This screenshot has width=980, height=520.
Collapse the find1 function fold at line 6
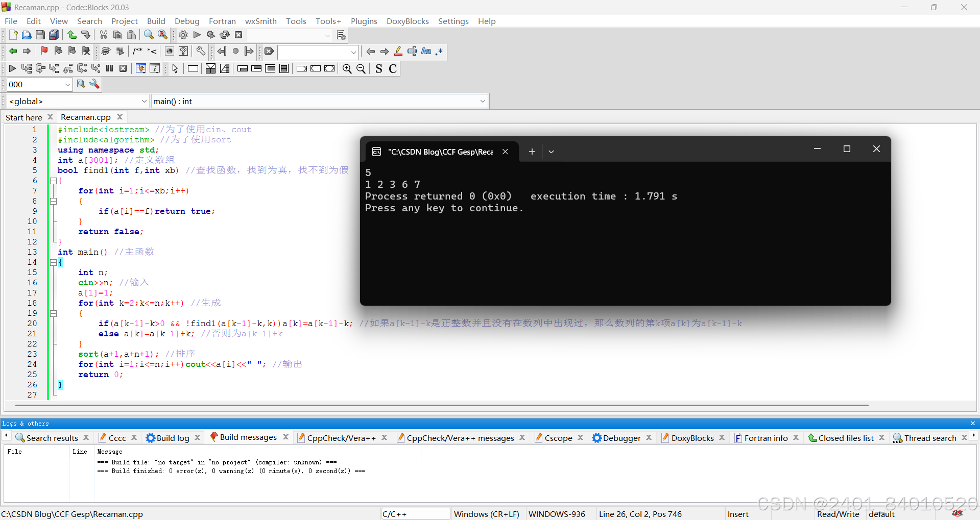point(53,181)
